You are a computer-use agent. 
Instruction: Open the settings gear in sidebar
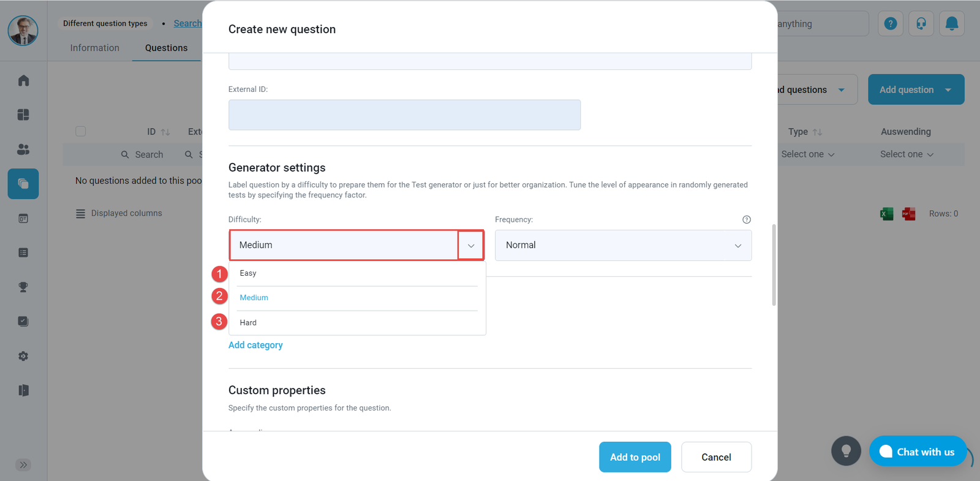[x=23, y=356]
